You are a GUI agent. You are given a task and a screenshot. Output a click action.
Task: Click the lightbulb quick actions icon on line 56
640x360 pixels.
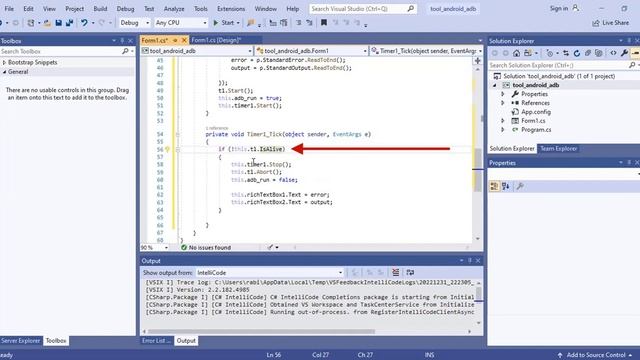[x=167, y=149]
